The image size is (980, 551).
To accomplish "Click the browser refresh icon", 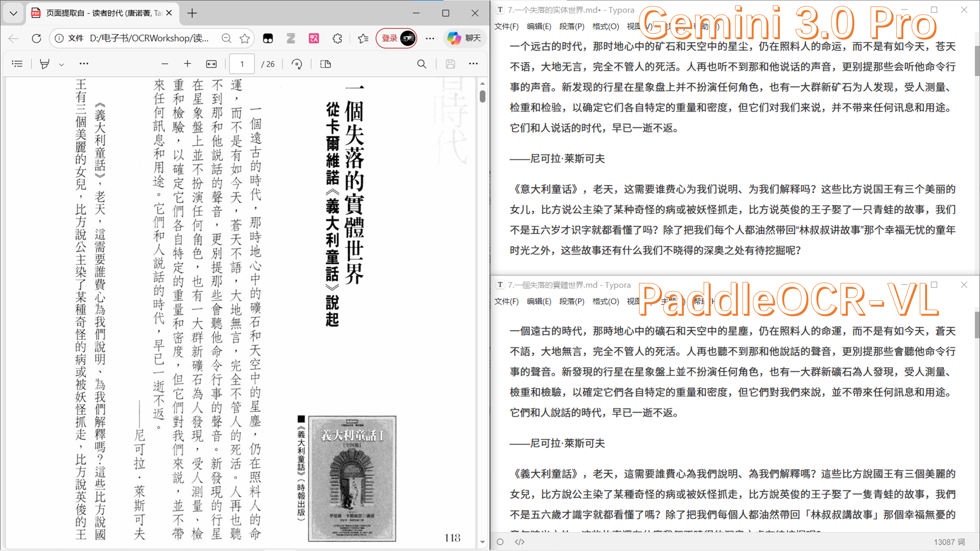I will click(37, 38).
